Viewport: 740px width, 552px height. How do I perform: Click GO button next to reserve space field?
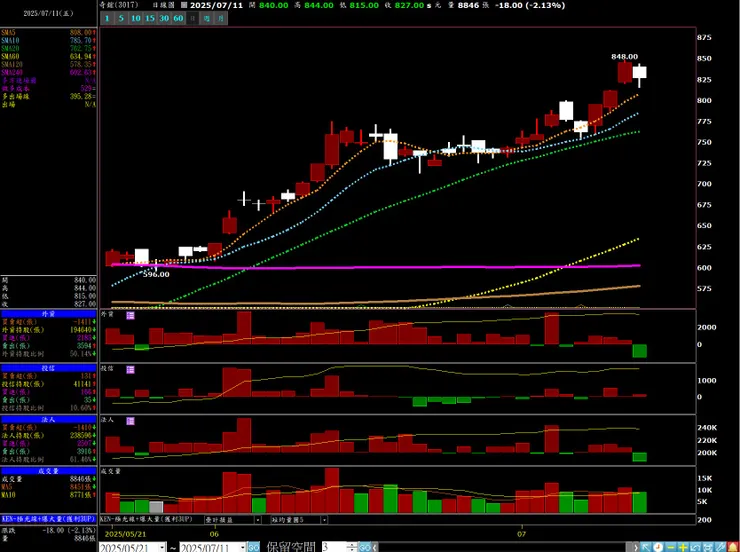[365, 547]
